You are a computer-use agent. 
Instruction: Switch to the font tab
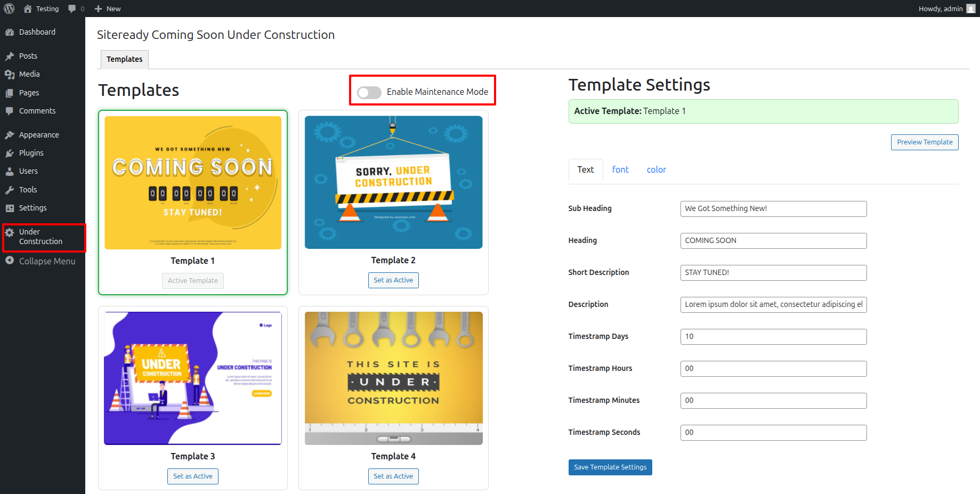tap(620, 169)
